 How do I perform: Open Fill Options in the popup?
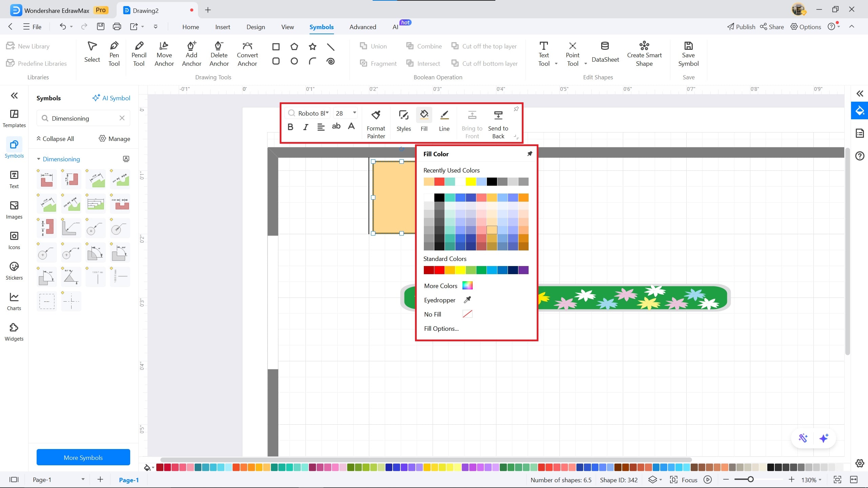441,328
